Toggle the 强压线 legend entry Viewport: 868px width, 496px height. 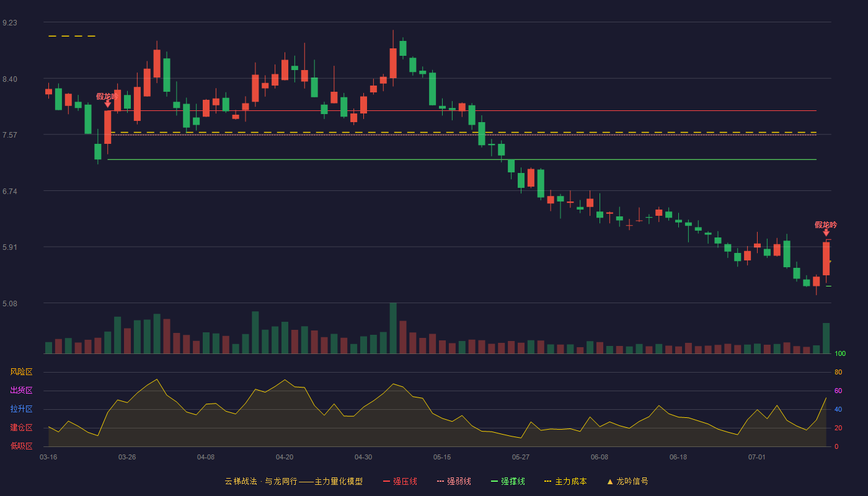click(400, 481)
